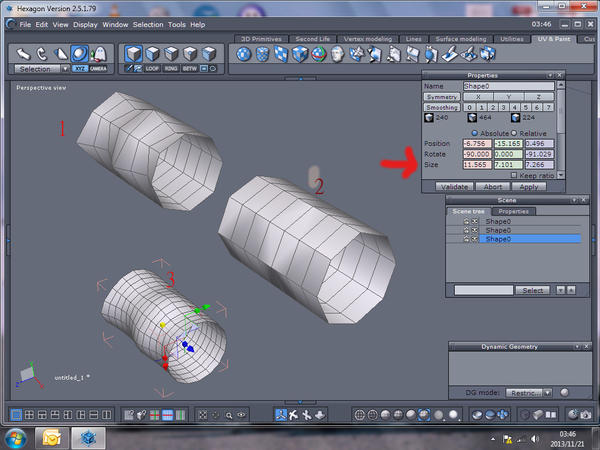This screenshot has width=600, height=450.
Task: Select the highlighted Shape0 in scene tree
Action: [498, 239]
